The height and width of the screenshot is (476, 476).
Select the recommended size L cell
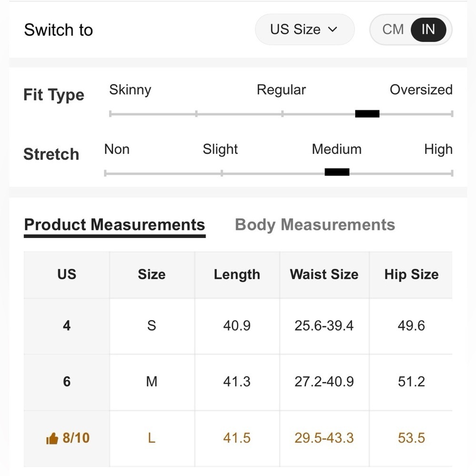coord(152,438)
